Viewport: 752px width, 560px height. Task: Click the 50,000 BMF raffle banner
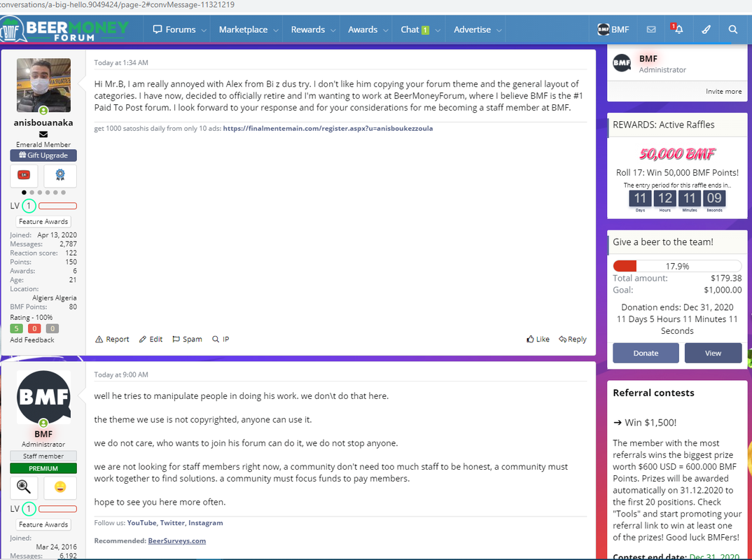pyautogui.click(x=677, y=154)
